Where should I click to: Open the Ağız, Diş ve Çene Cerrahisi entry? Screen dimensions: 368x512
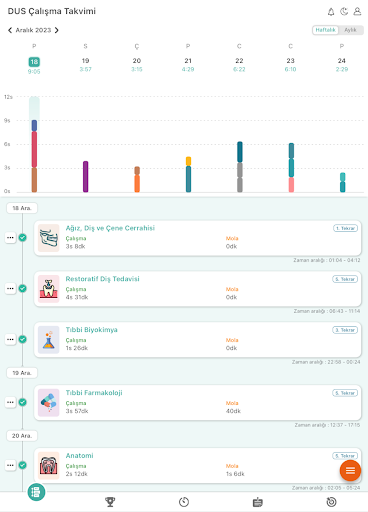[x=198, y=238]
